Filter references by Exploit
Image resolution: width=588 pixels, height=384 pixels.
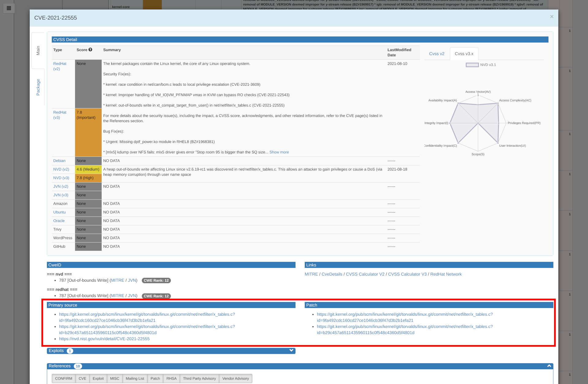click(x=98, y=378)
